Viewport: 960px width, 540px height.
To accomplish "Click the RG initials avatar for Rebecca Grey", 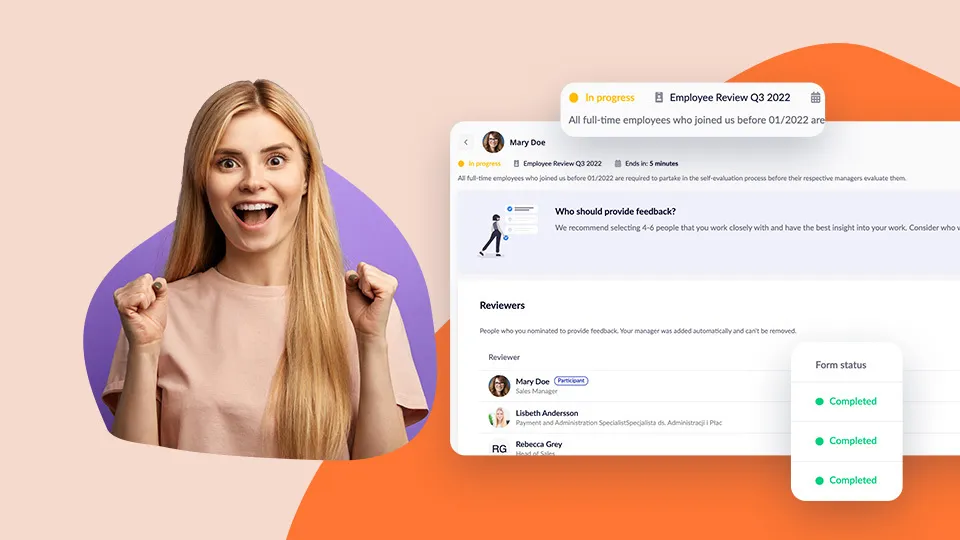I will (x=499, y=449).
